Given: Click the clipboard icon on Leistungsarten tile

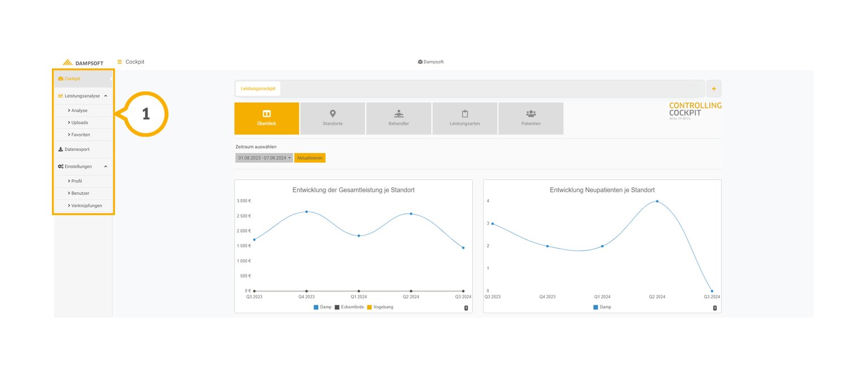Looking at the screenshot, I should pyautogui.click(x=465, y=113).
